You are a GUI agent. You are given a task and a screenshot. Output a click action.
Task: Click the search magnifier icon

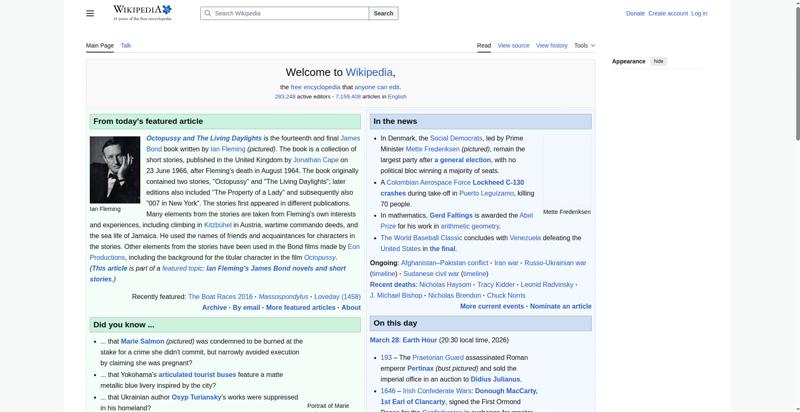207,13
